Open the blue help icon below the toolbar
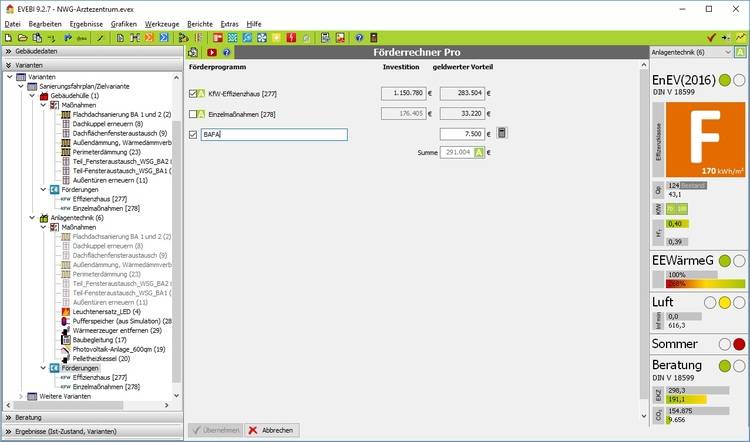The image size is (750, 442). coord(227,51)
